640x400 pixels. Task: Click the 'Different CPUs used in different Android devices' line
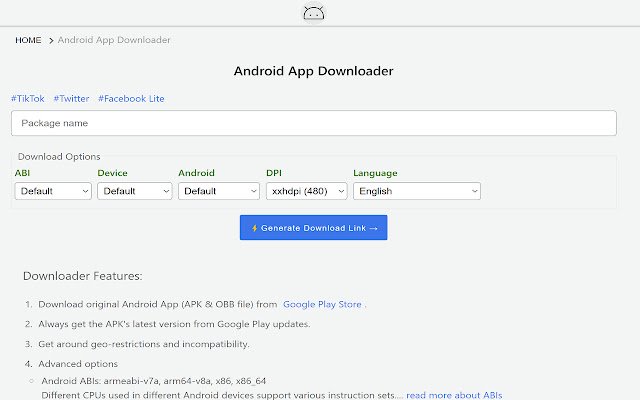tap(222, 395)
